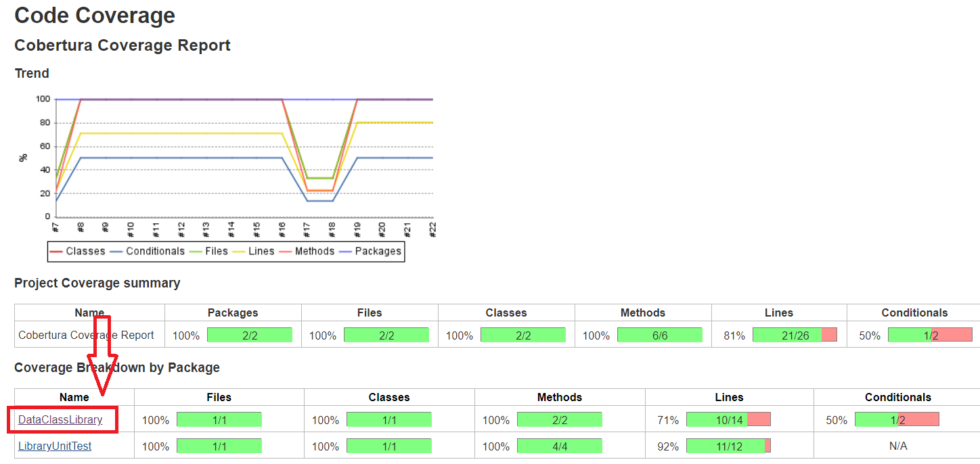Click the 81% lines percentage in summary

pyautogui.click(x=734, y=335)
